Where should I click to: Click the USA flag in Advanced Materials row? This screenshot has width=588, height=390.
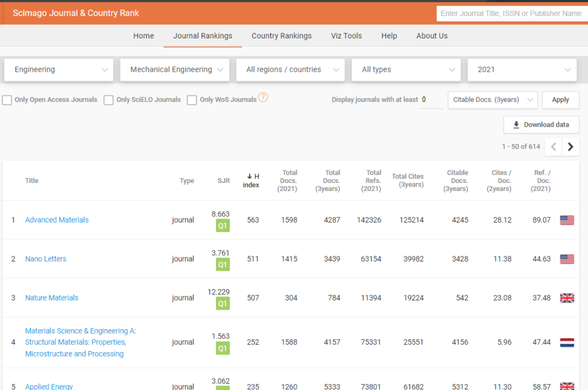point(567,220)
